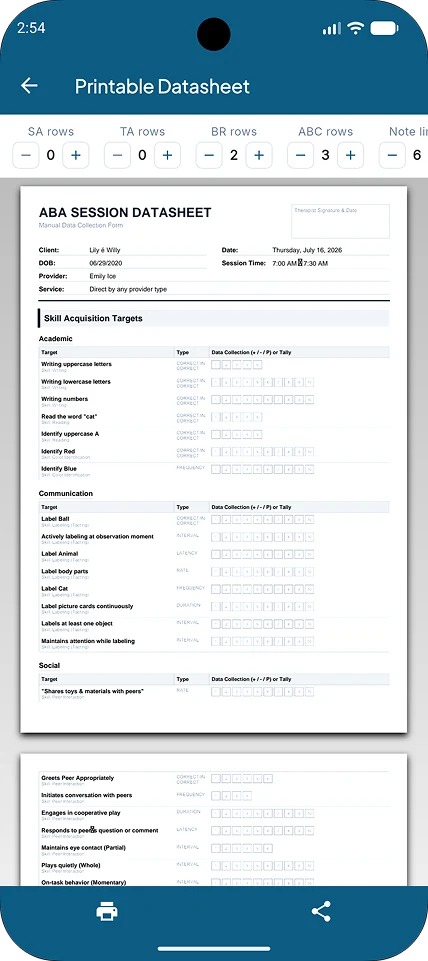Tap the ABA SESSION DATASHEET heading
The height and width of the screenshot is (961, 428).
point(125,213)
